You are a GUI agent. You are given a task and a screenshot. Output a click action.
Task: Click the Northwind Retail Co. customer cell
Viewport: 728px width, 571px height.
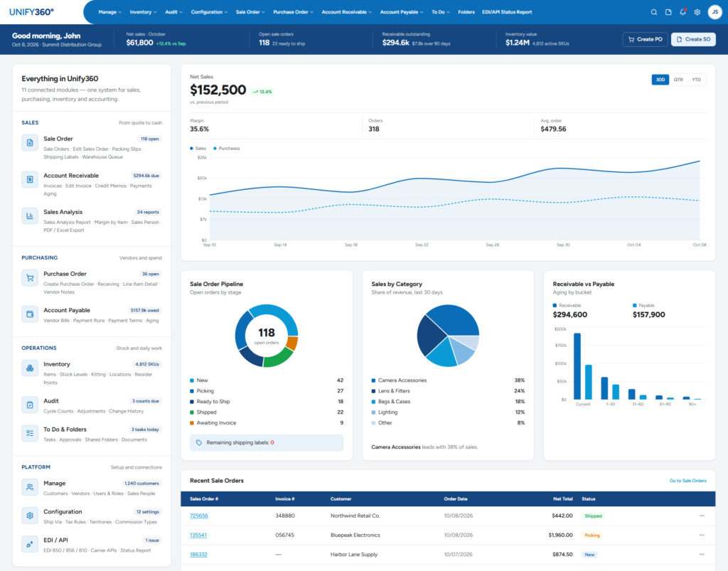[x=355, y=516]
